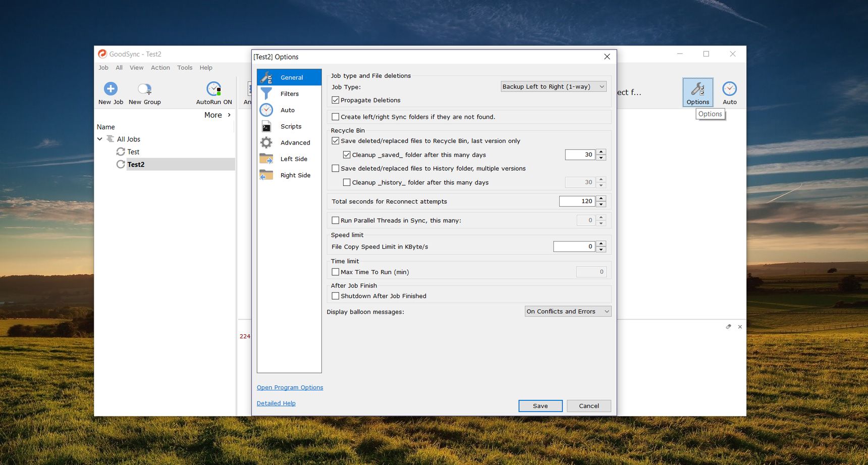
Task: Open the Detailed Help link
Action: click(276, 403)
